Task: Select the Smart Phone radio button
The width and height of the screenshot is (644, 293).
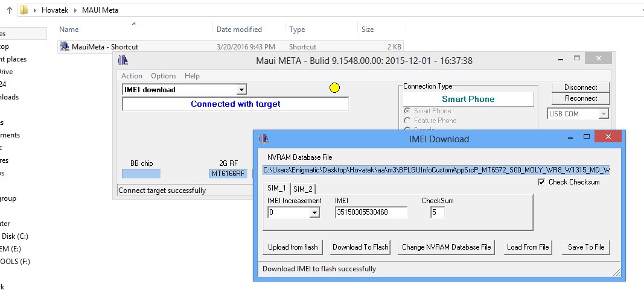Action: [407, 111]
